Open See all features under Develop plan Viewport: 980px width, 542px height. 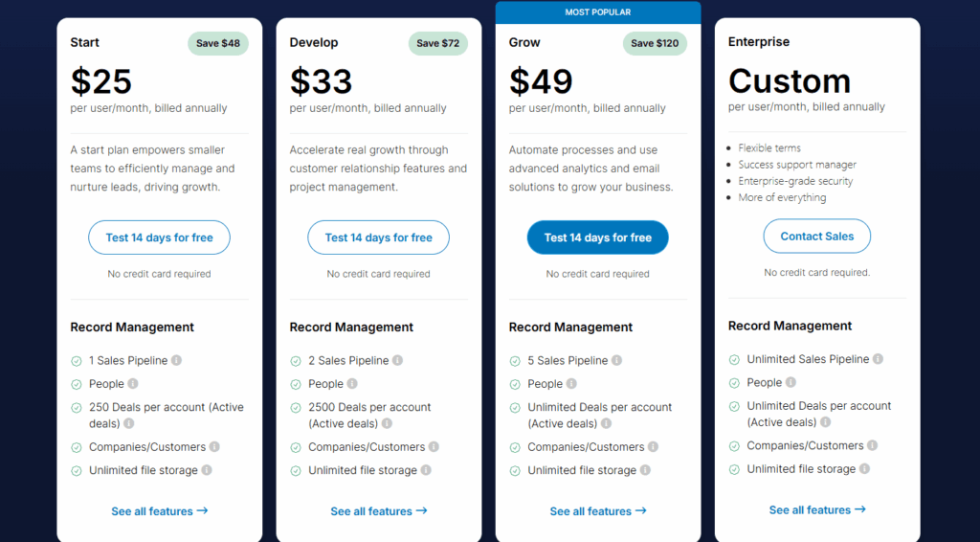pos(378,511)
